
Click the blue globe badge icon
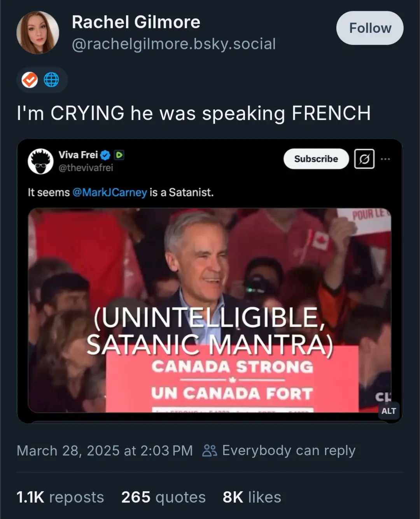coord(51,80)
